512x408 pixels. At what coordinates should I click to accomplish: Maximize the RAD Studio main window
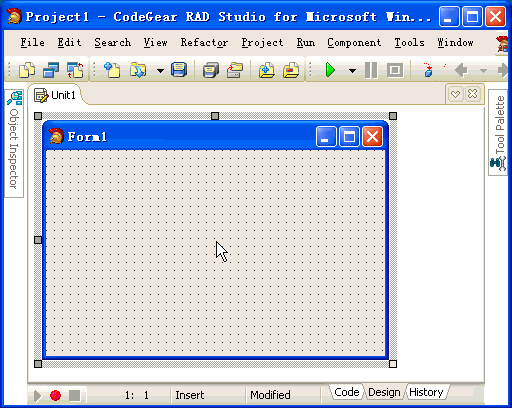tap(472, 17)
